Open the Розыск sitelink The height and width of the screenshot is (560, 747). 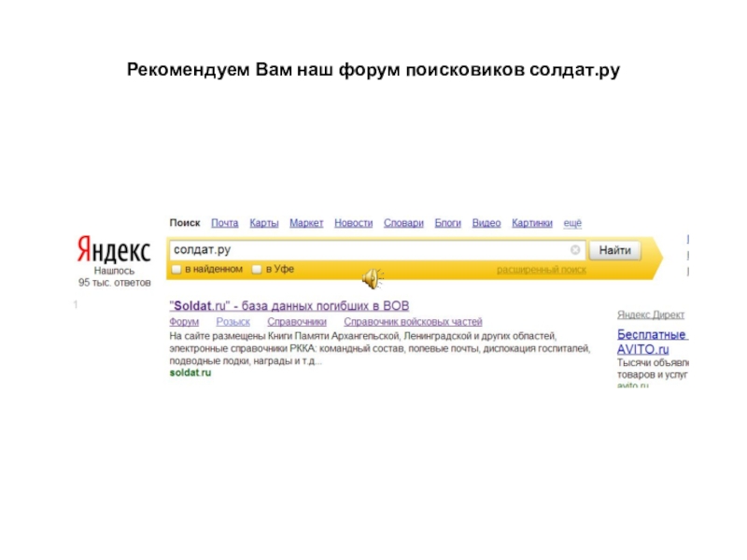click(x=233, y=322)
